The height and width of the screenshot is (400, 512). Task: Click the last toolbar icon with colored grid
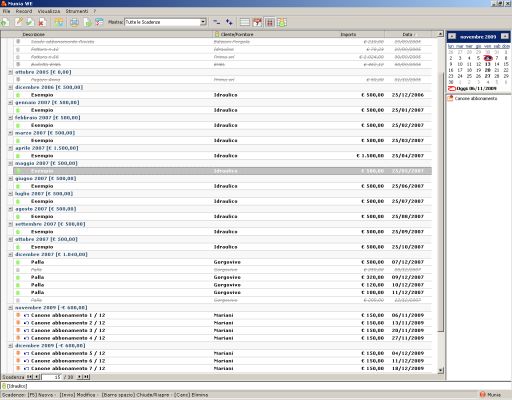[x=282, y=22]
